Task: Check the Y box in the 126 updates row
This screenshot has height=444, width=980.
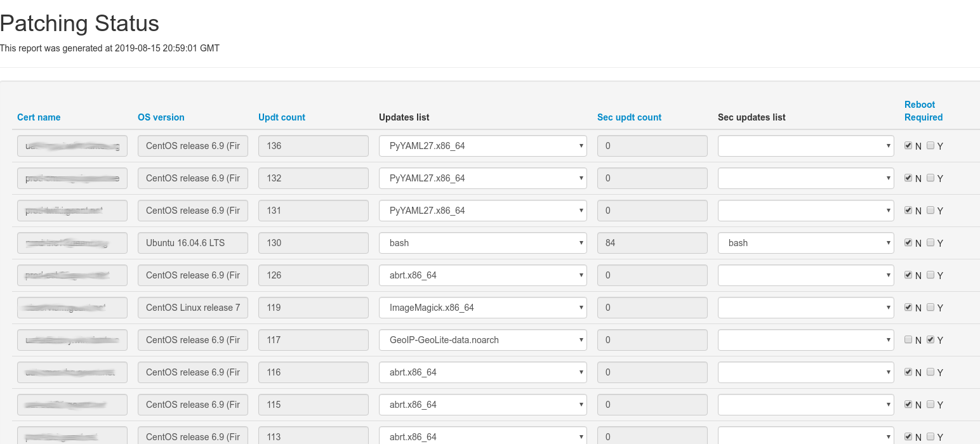Action: pyautogui.click(x=930, y=275)
